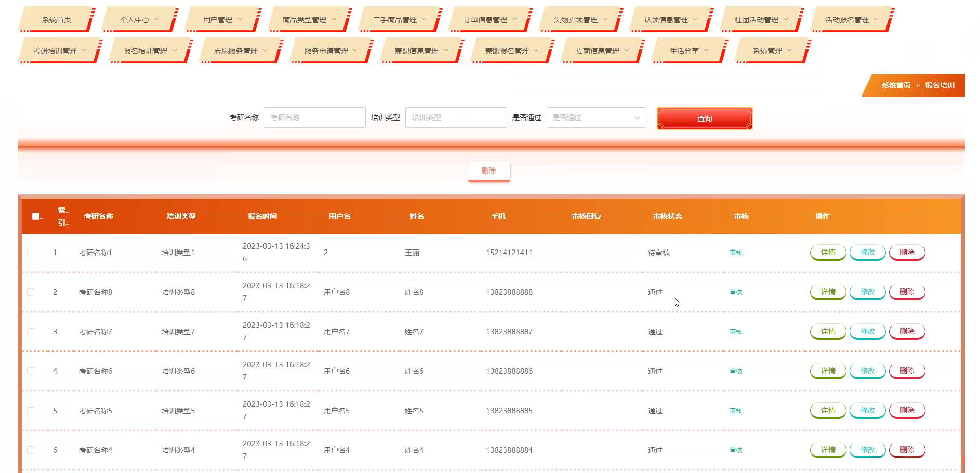Viewport: 980px width, 473px height.
Task: Click the 培训类型8 cell
Action: coord(178,292)
